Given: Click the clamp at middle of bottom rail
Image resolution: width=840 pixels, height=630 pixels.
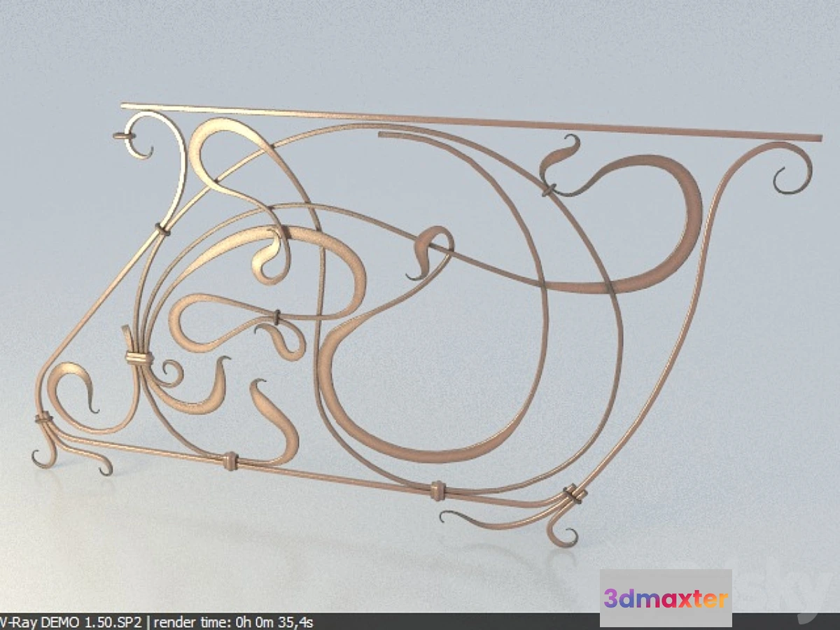Looking at the screenshot, I should (438, 490).
